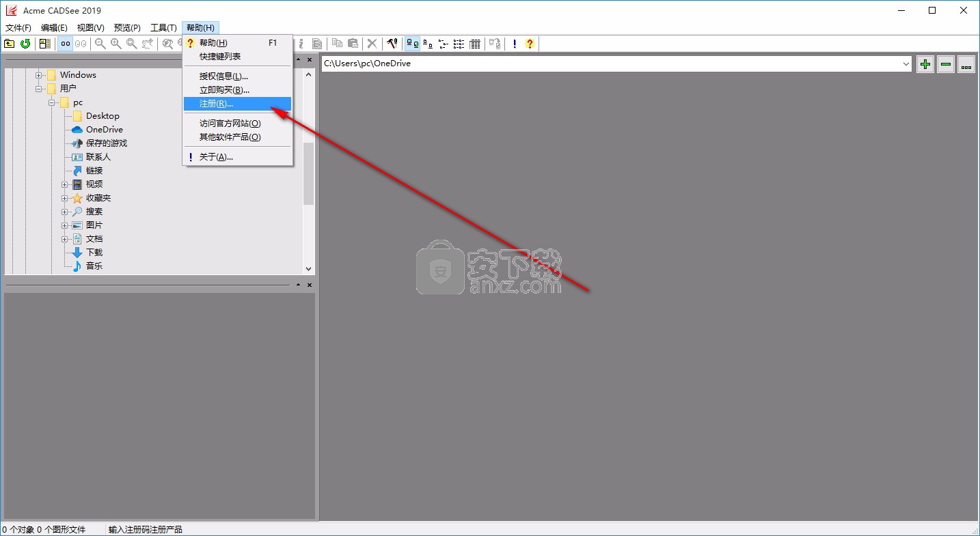Click the copy toolbar icon

coord(337,44)
